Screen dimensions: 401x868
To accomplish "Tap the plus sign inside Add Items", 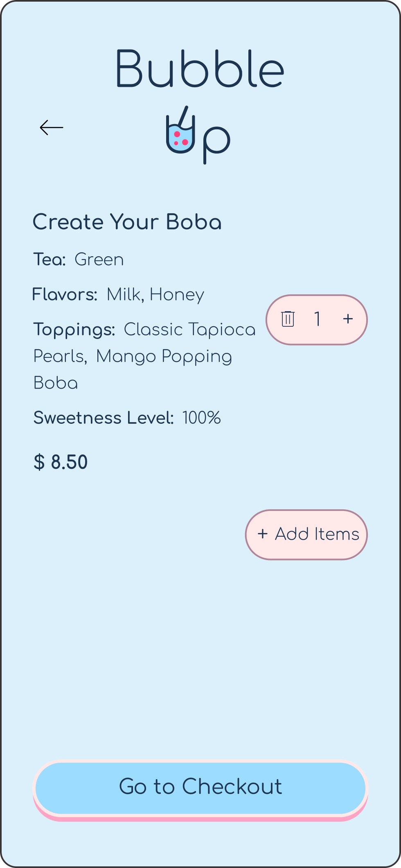I will pyautogui.click(x=263, y=534).
